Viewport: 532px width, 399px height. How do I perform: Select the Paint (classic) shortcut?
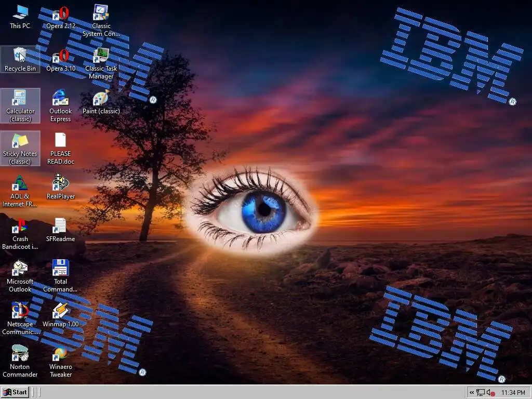101,102
